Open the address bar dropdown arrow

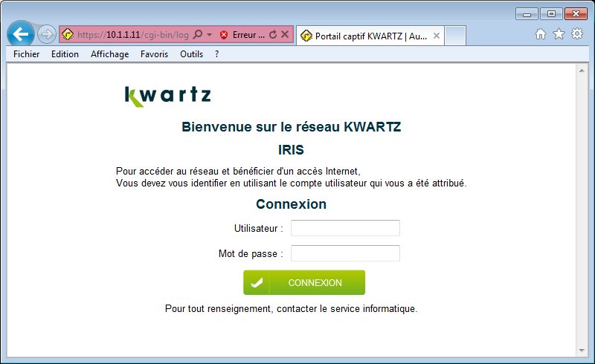coord(209,34)
